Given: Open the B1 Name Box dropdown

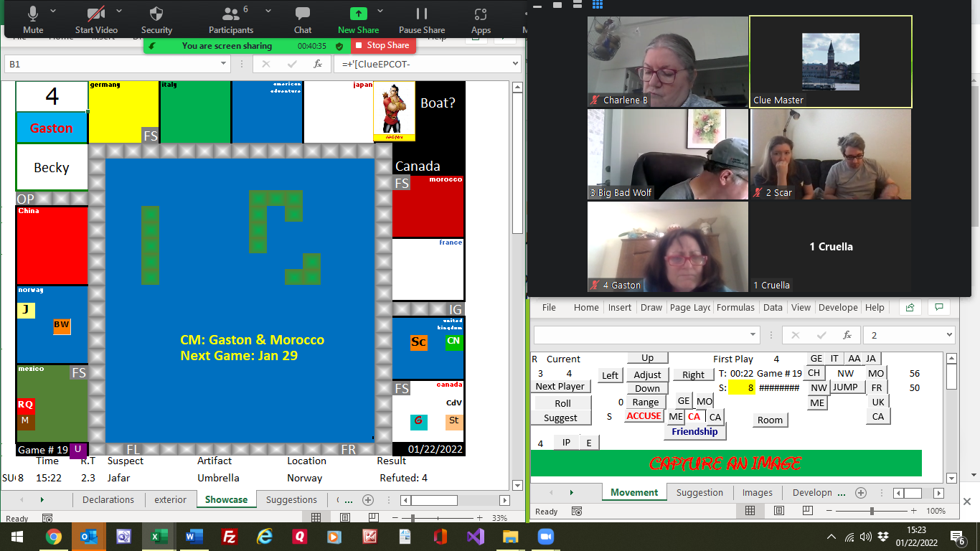Looking at the screenshot, I should [x=223, y=64].
